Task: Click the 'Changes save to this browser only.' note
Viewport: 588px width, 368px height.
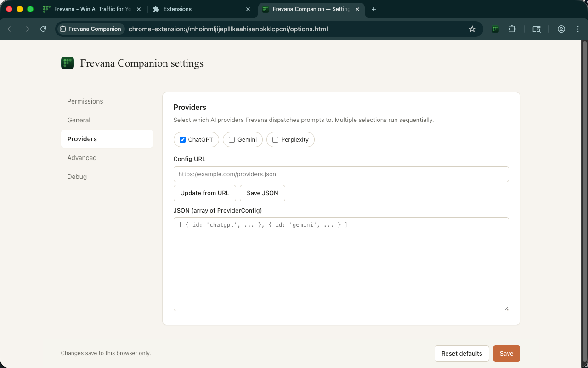Action: tap(106, 353)
